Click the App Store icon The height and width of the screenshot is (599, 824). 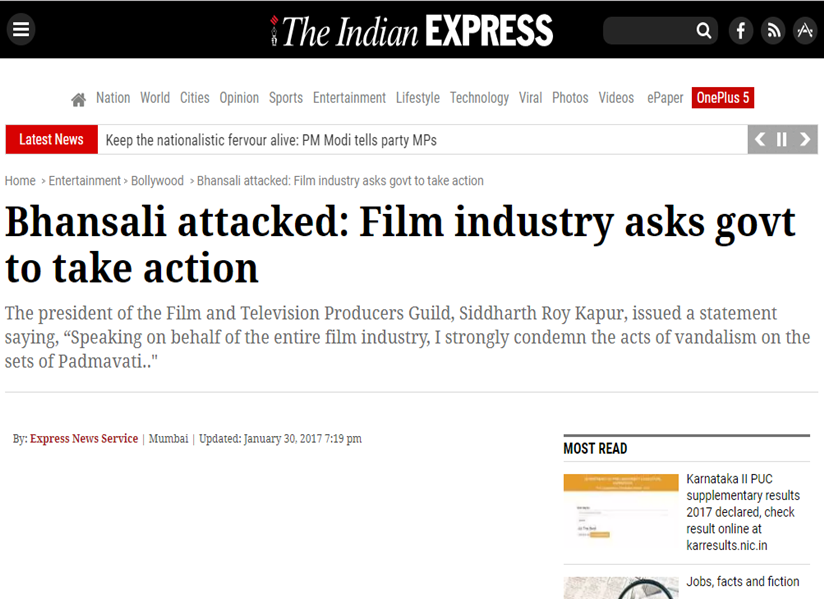point(804,31)
